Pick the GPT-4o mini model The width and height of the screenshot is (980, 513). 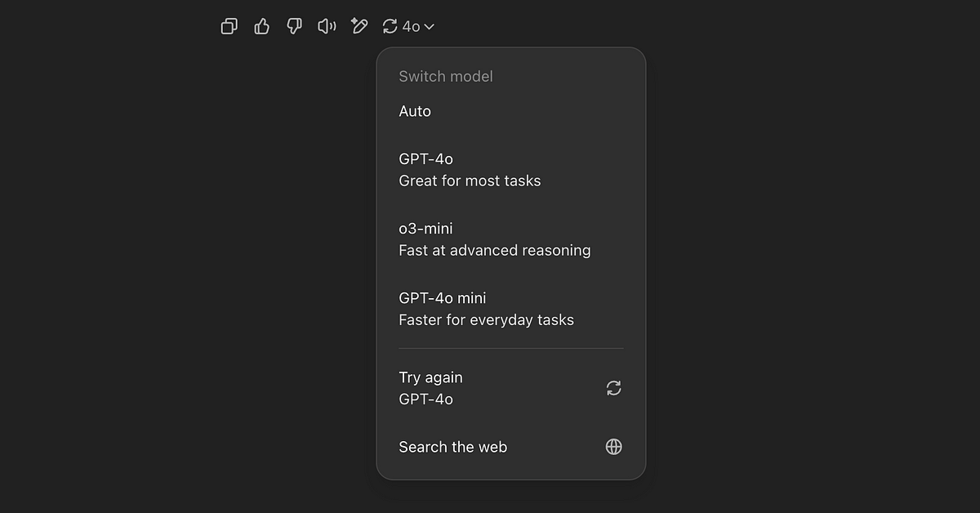pos(442,298)
